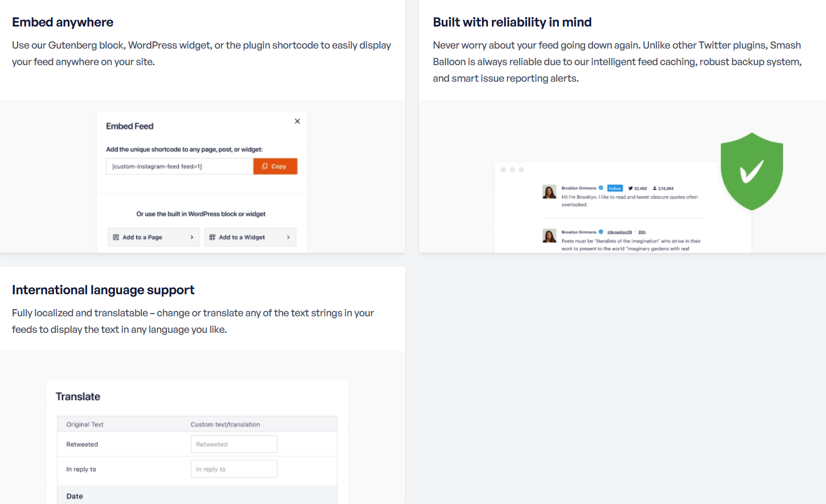
Task: Open the @brooklyn29 handle link
Action: click(x=619, y=232)
